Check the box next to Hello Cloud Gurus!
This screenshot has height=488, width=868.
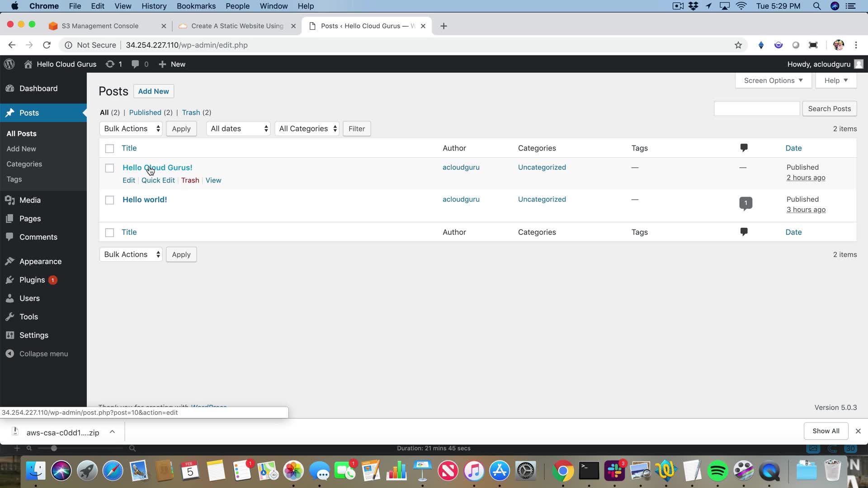click(109, 168)
